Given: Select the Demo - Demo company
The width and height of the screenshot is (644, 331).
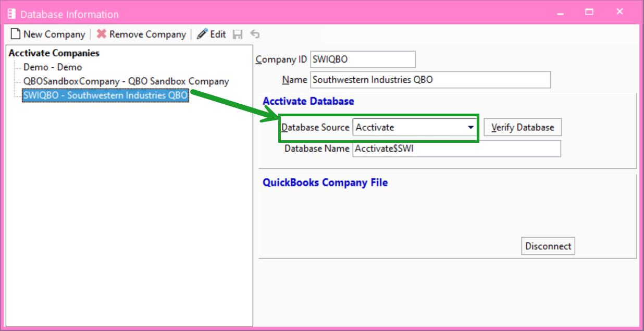Looking at the screenshot, I should tap(53, 67).
